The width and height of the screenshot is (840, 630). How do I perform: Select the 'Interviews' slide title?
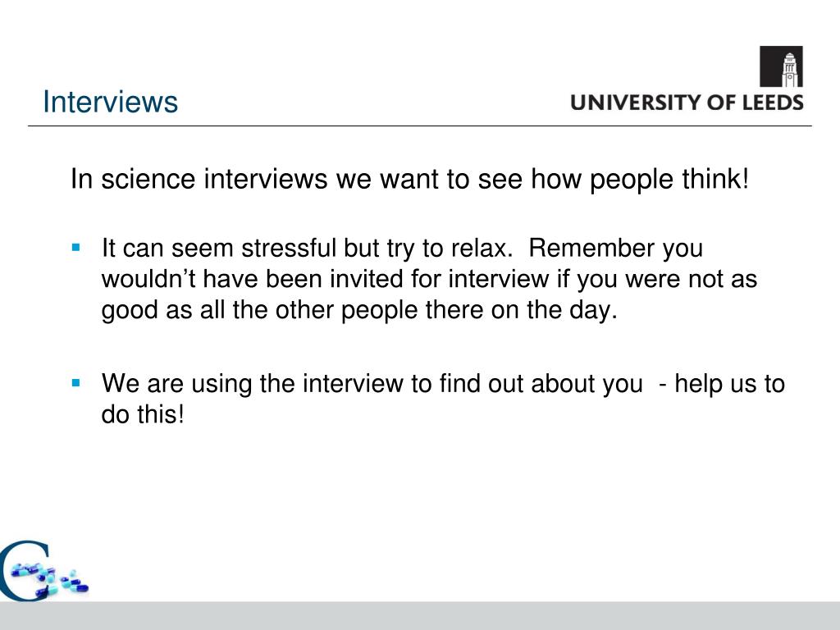[x=111, y=102]
